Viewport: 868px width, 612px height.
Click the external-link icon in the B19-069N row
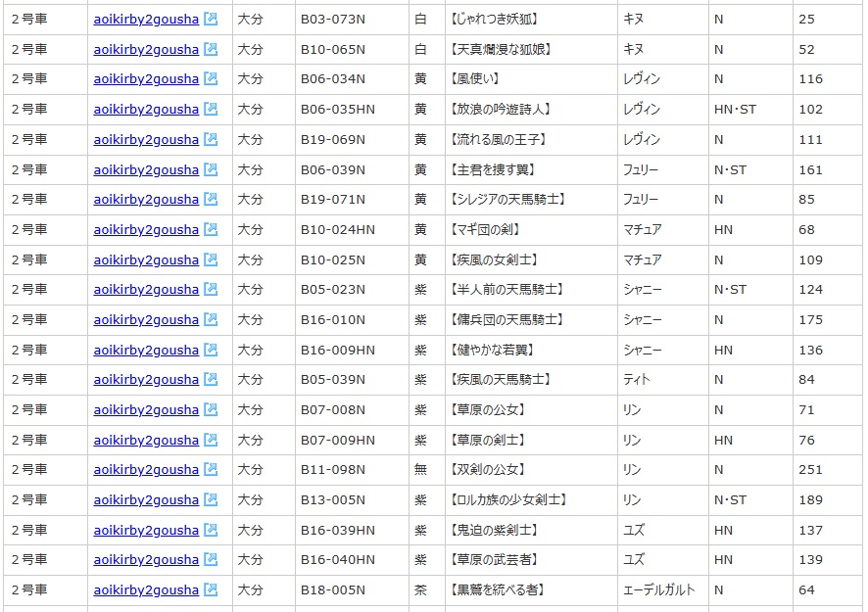(211, 139)
